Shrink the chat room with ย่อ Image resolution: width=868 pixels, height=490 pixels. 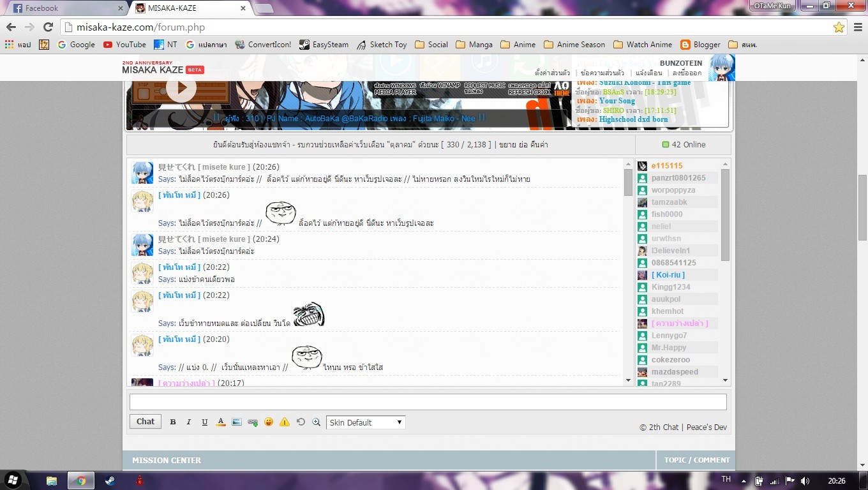click(522, 145)
